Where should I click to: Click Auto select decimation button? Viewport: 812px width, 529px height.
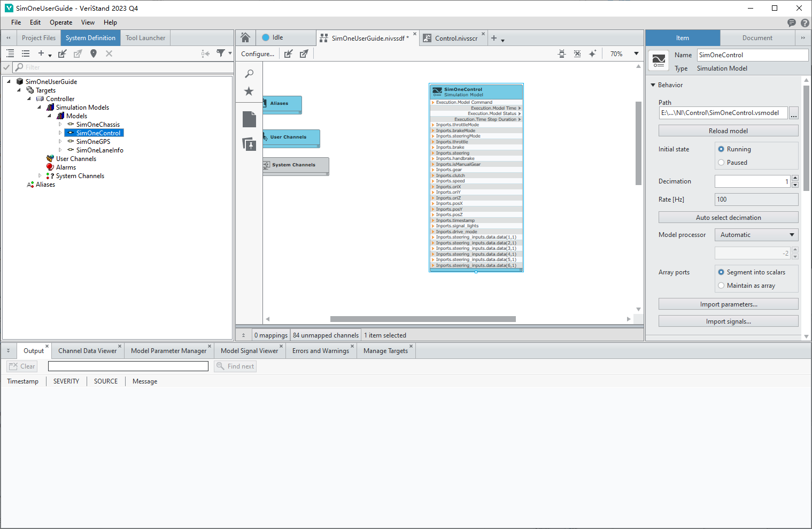tap(728, 218)
